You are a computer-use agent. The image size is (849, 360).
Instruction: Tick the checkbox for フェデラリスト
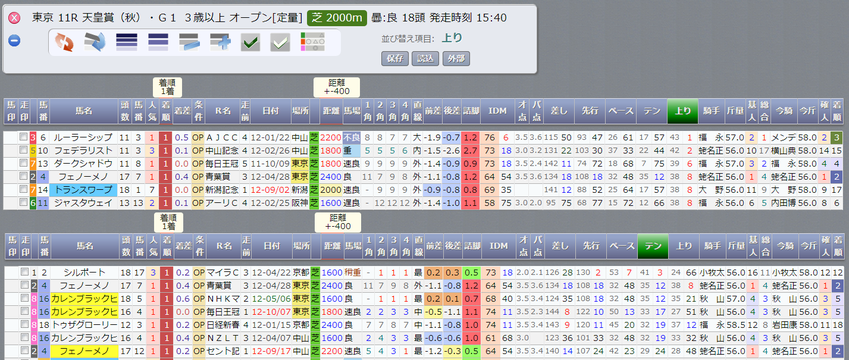(x=23, y=150)
